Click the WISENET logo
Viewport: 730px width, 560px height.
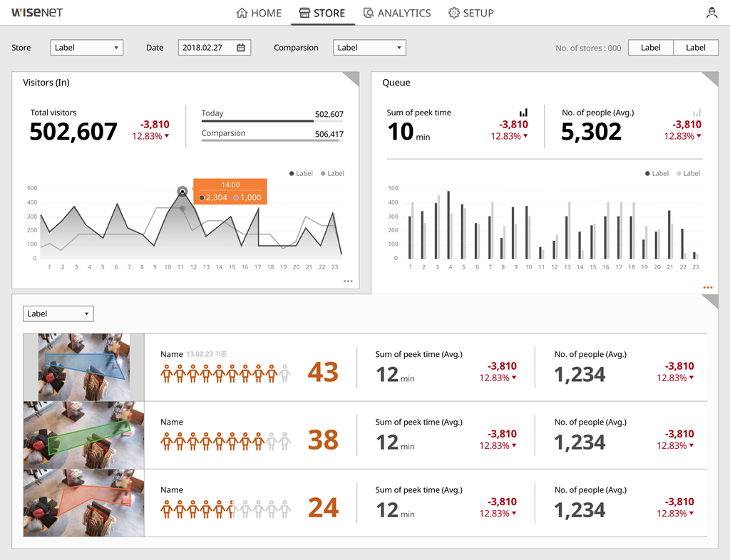coord(37,13)
